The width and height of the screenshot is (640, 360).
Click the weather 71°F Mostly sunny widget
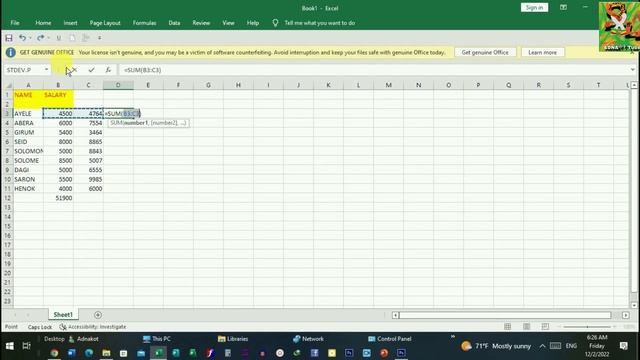pyautogui.click(x=496, y=346)
